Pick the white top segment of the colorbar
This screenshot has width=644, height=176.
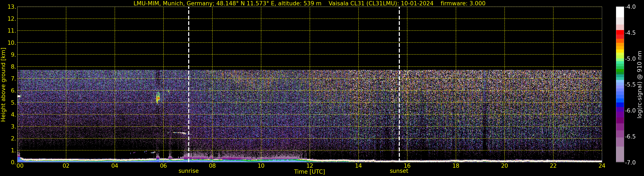point(620,12)
